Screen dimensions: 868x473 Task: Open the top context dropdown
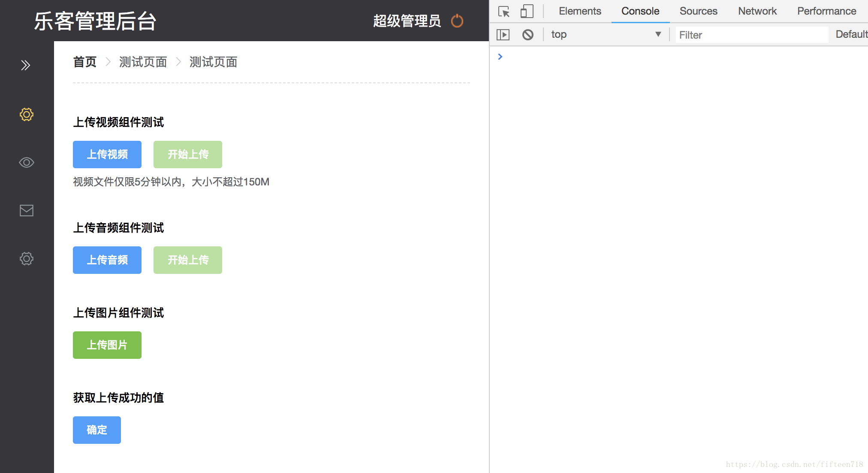(x=606, y=34)
